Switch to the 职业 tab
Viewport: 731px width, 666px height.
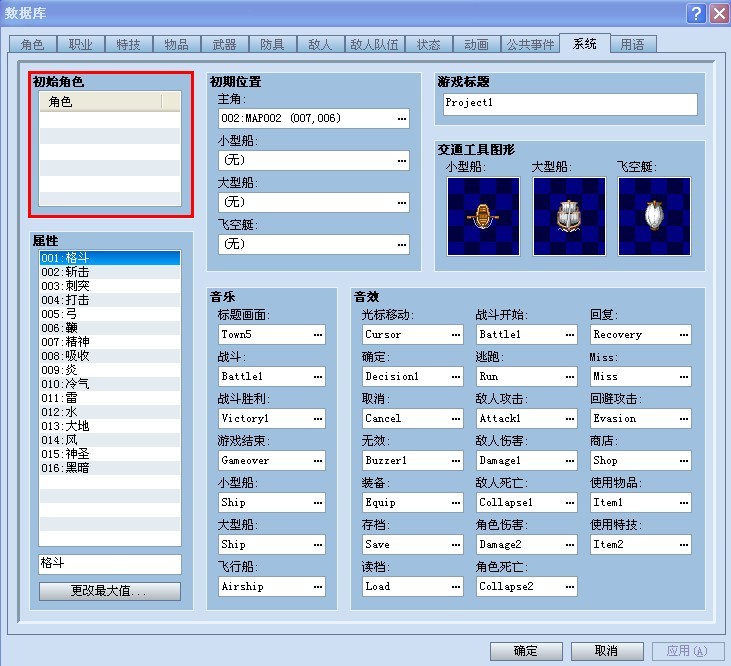[80, 44]
